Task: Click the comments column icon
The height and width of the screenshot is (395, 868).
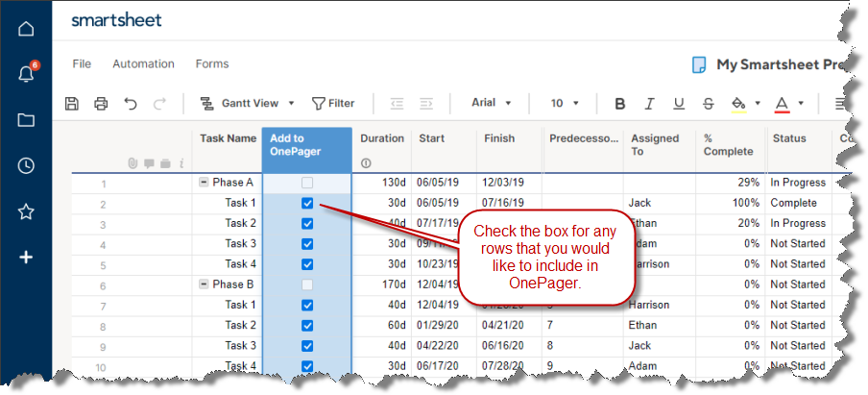Action: (149, 163)
